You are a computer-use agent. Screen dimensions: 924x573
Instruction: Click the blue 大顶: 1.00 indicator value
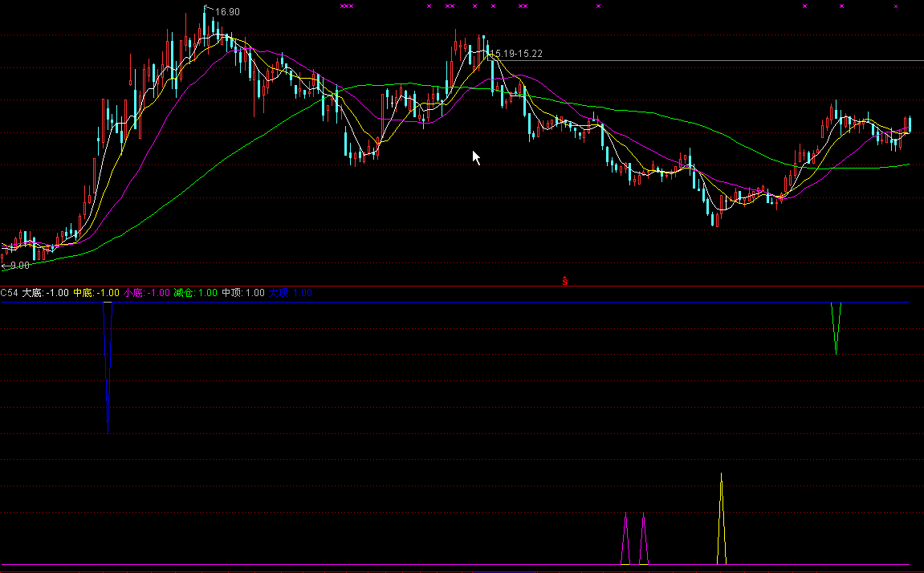pos(291,293)
